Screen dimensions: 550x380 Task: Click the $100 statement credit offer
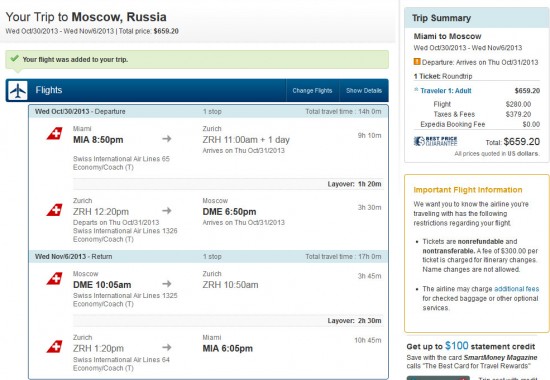pos(471,346)
